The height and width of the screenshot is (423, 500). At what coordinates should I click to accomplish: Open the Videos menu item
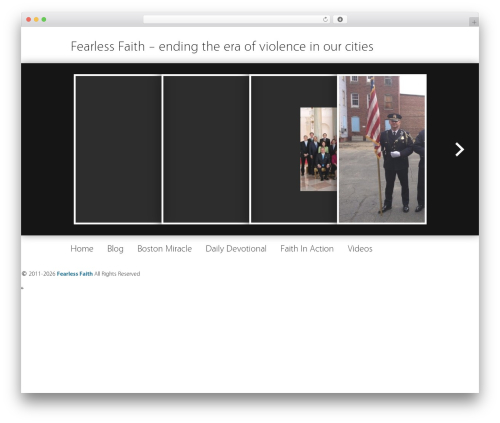pyautogui.click(x=360, y=249)
